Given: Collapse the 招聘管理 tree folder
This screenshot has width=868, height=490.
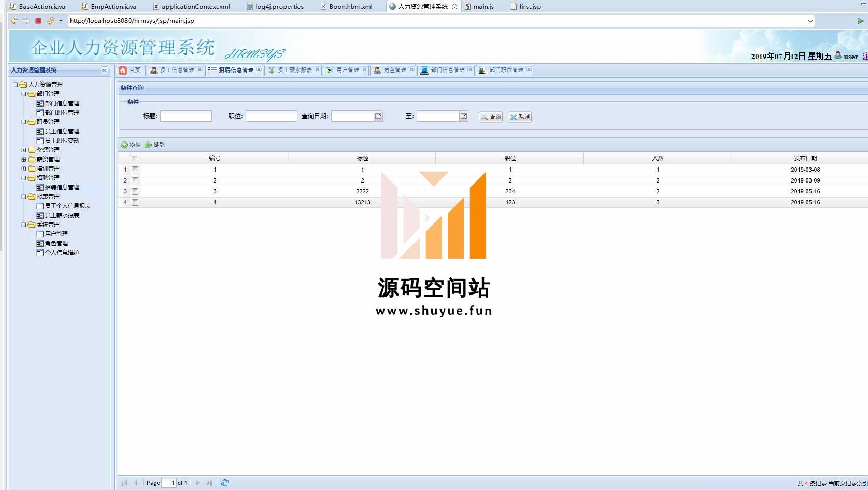Looking at the screenshot, I should (x=24, y=178).
